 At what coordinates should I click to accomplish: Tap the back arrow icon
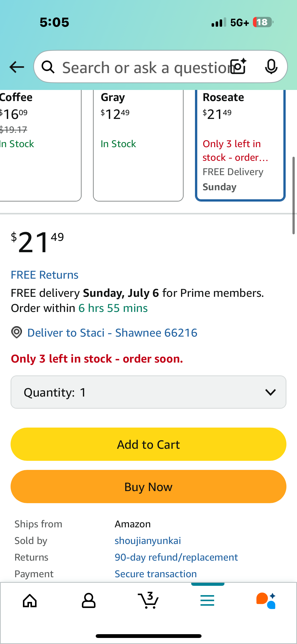coord(17,67)
